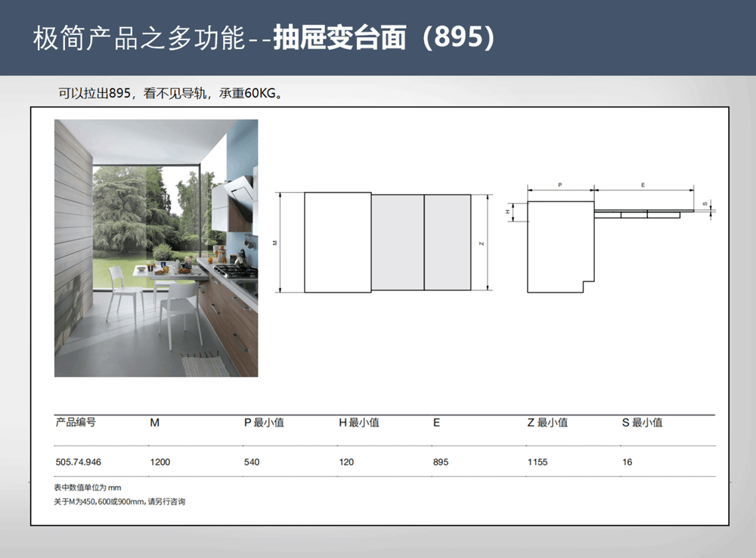Click the P 最小值 column header
Screen dimensions: 756x558
point(263,423)
